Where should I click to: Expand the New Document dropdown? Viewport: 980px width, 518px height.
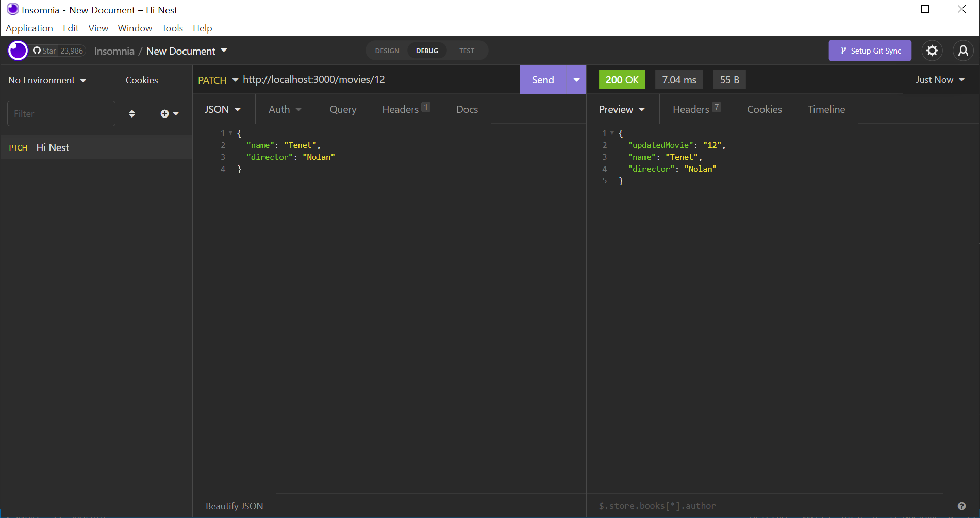coord(187,51)
